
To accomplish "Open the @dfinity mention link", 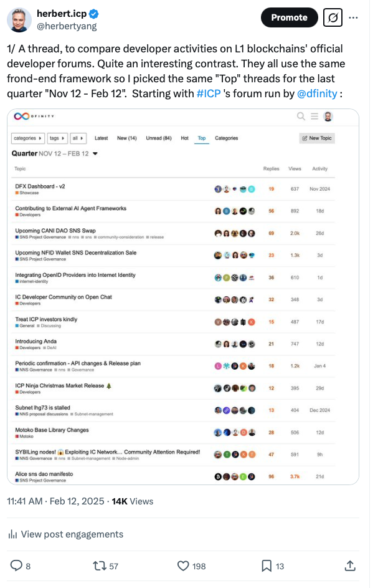I will (x=317, y=93).
